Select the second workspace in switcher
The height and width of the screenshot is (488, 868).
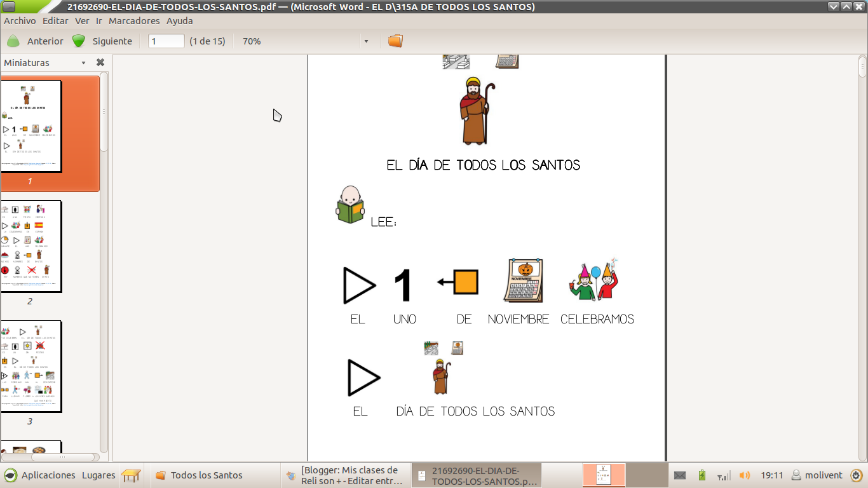(647, 475)
